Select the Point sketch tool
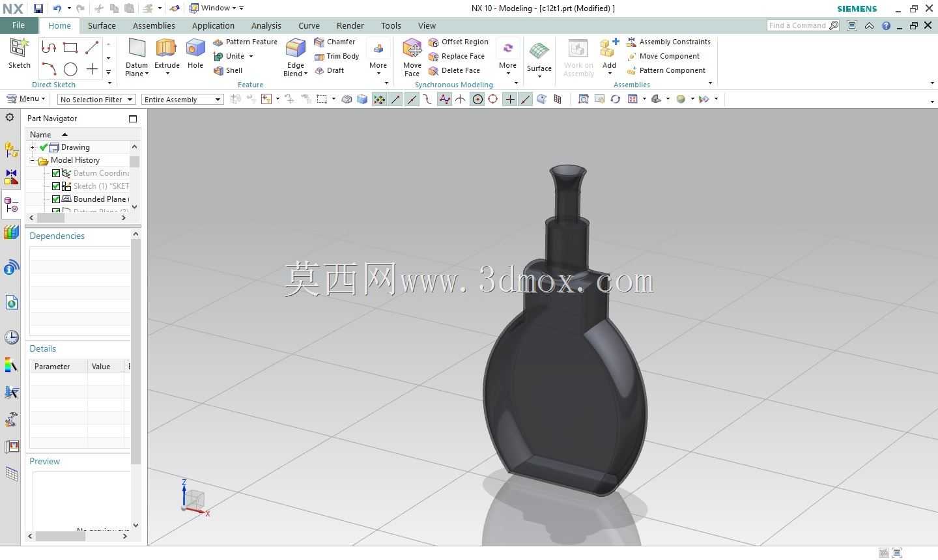 click(x=92, y=69)
